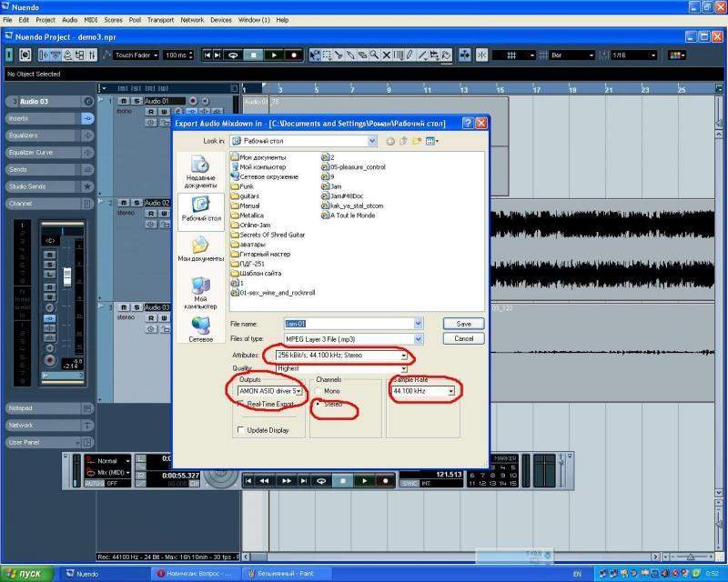This screenshot has height=582, width=728.
Task: Click the Cancel button
Action: 463,338
